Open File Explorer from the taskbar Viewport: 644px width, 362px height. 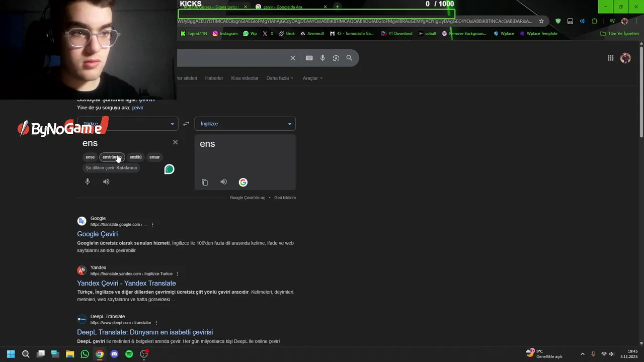coord(70,354)
